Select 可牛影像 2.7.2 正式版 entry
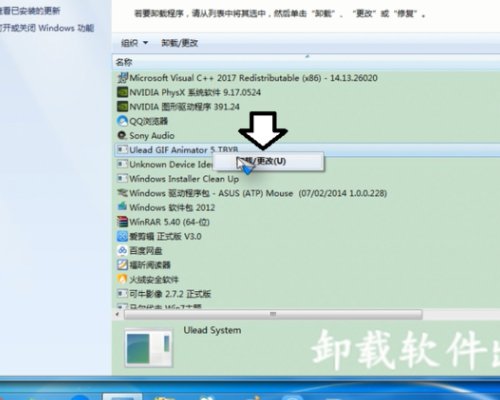The width and height of the screenshot is (500, 400). click(164, 294)
